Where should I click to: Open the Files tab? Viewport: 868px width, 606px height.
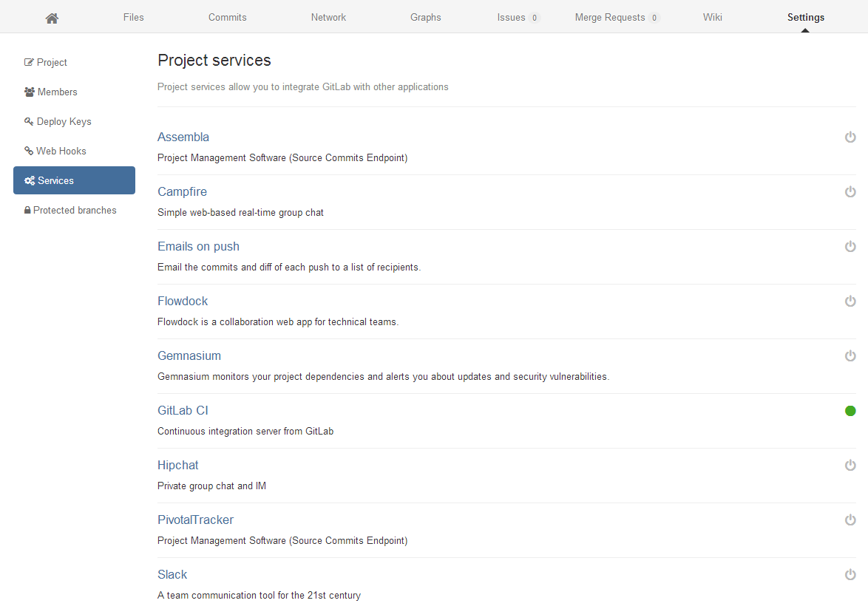[x=133, y=17]
